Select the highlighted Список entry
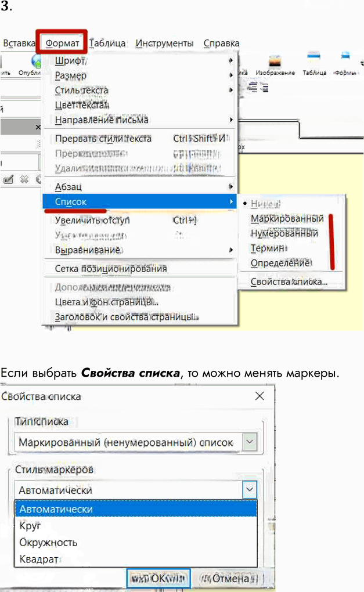The height and width of the screenshot is (592, 364). (x=140, y=201)
